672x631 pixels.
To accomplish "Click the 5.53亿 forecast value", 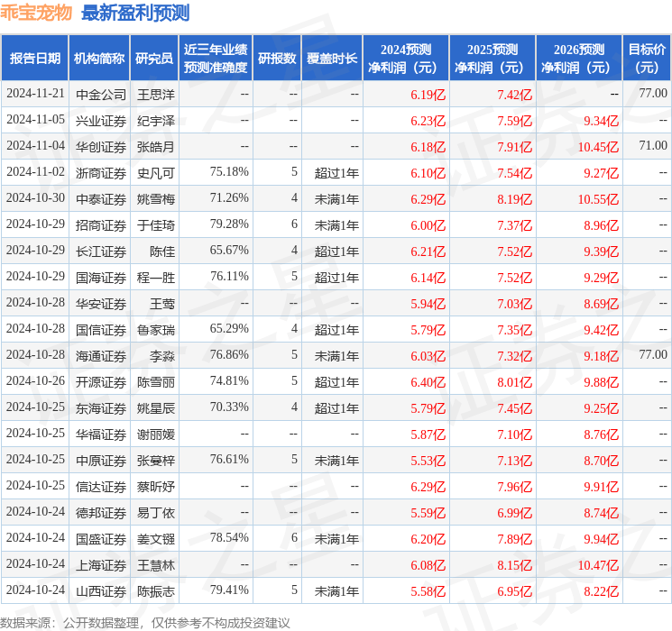I will pyautogui.click(x=428, y=461).
